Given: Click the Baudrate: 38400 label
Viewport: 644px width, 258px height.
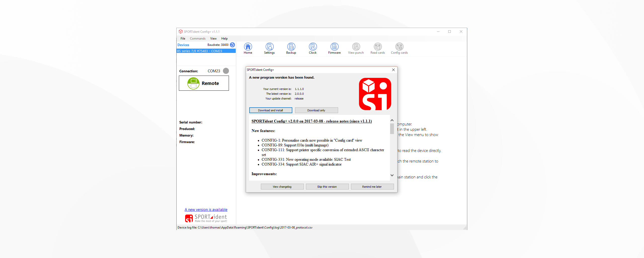Looking at the screenshot, I should (x=218, y=45).
